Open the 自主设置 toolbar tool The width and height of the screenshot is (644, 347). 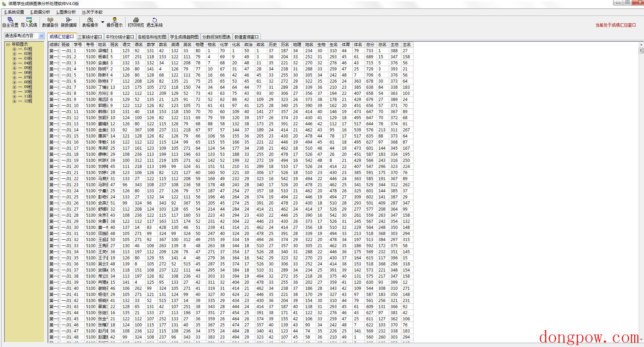(10, 22)
